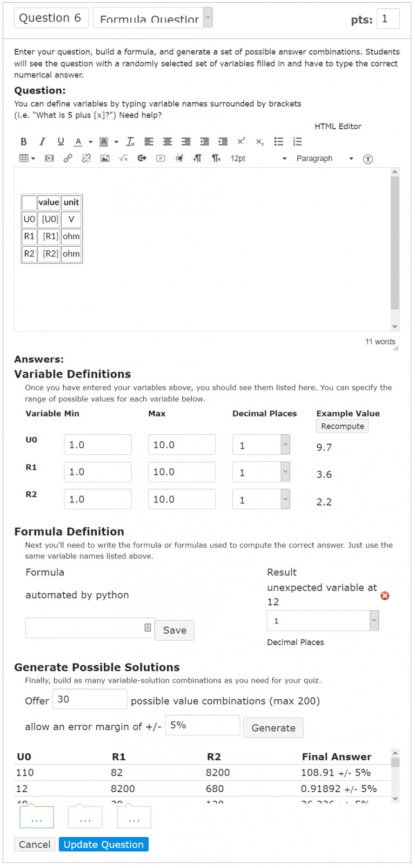
Task: Toggle bold formatting in the editor
Action: (x=24, y=142)
